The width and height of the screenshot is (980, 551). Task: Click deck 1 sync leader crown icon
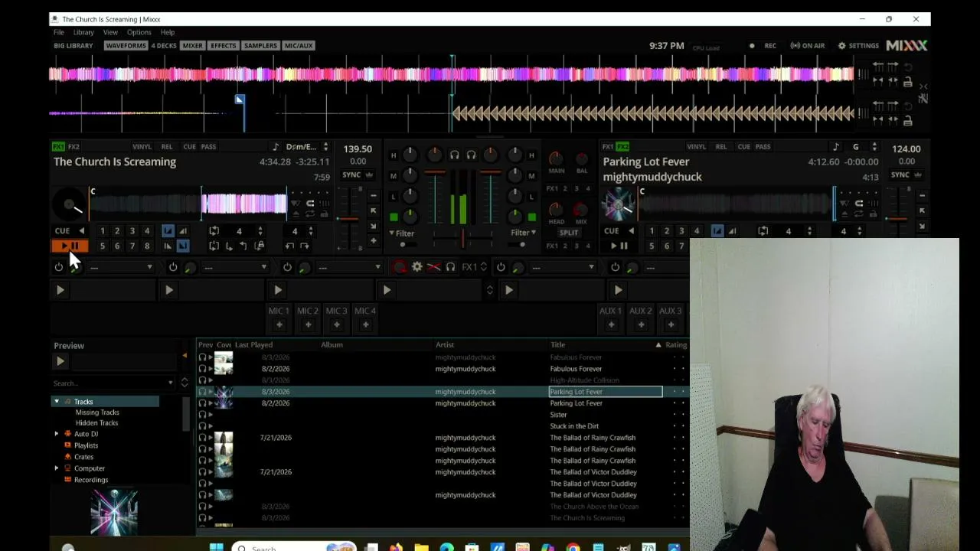(x=369, y=175)
